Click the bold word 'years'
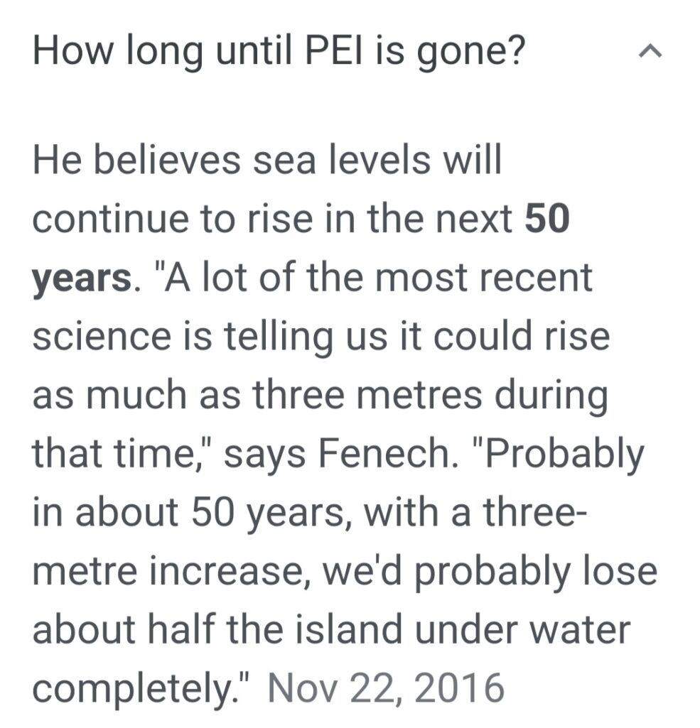The height and width of the screenshot is (728, 700). point(82,280)
